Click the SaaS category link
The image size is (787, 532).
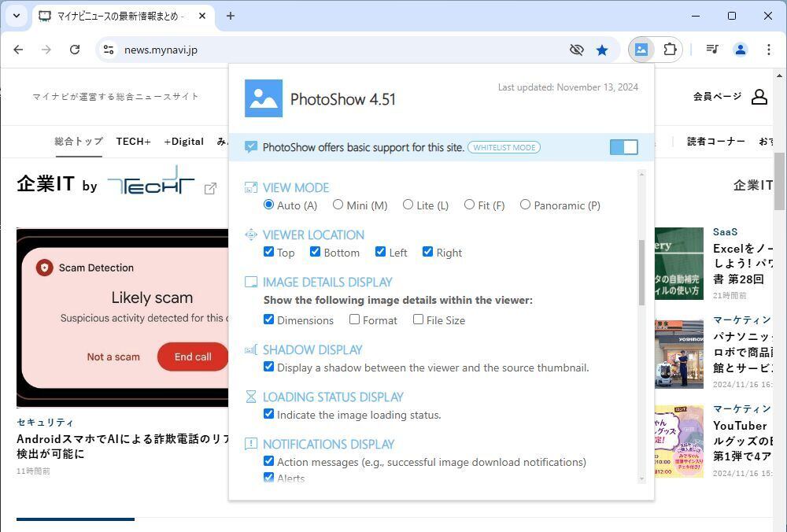[726, 232]
